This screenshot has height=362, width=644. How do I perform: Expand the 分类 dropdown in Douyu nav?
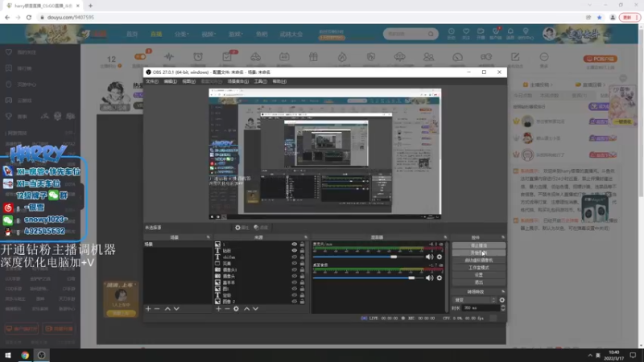click(182, 34)
